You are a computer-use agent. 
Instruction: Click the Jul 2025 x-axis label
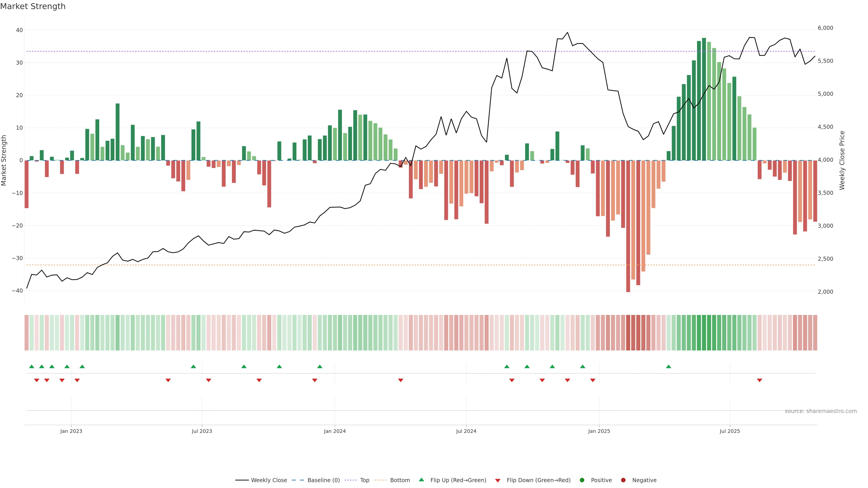coord(729,431)
